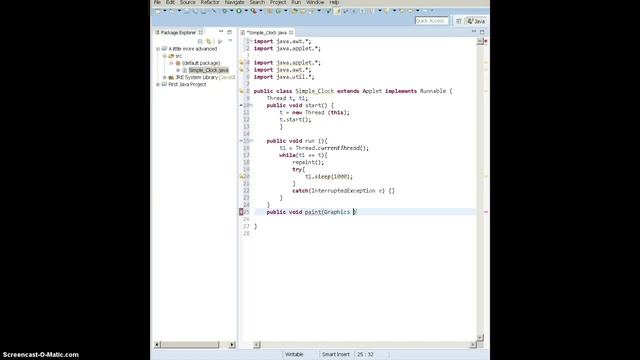
Task: Open the New file dropdown arrow
Action: click(165, 11)
